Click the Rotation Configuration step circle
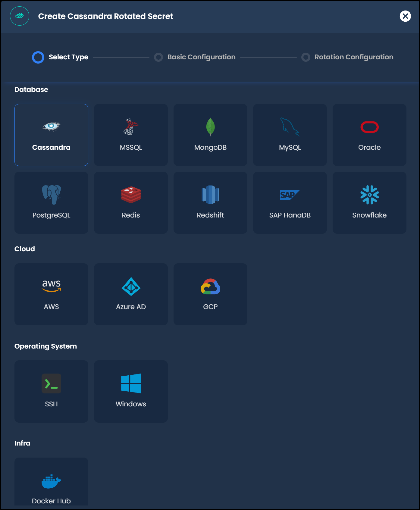 [x=306, y=57]
